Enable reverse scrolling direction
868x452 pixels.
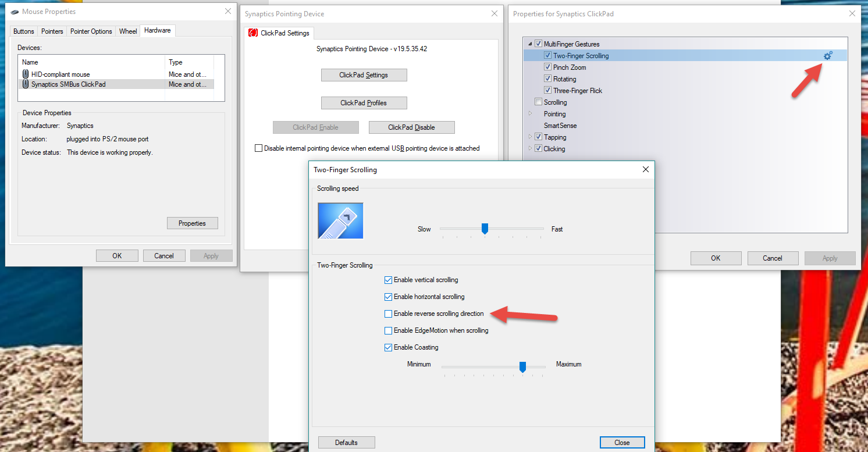[x=388, y=314]
